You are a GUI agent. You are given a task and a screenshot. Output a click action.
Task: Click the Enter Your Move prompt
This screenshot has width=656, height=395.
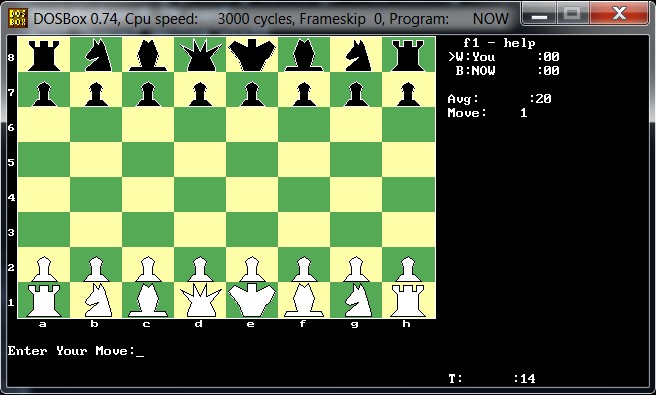[x=71, y=351]
